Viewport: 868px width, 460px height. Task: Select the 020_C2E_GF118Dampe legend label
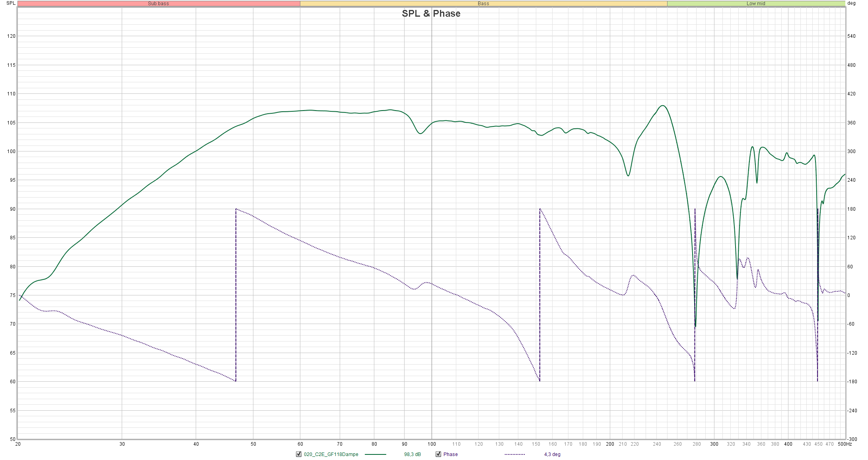click(331, 454)
